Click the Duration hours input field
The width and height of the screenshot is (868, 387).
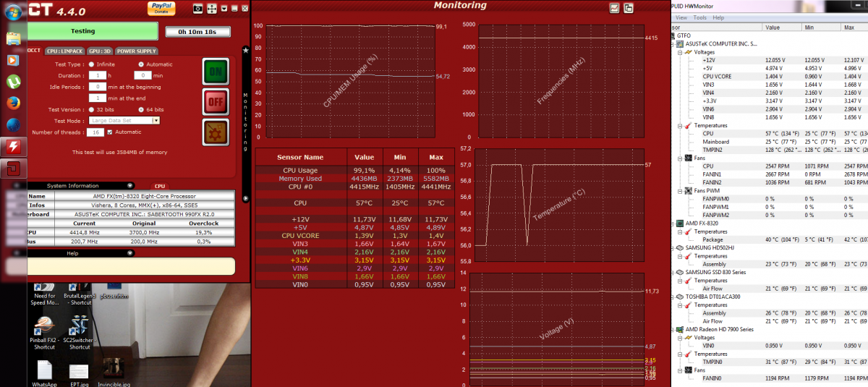[98, 75]
